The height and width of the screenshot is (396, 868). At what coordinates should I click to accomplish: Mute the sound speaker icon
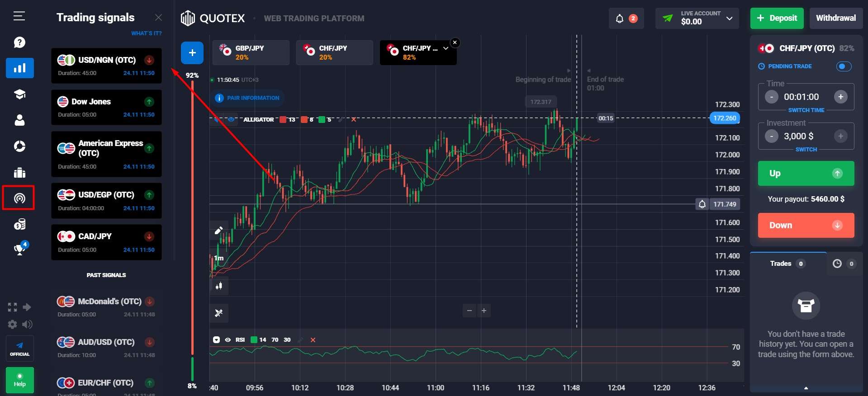[x=27, y=324]
